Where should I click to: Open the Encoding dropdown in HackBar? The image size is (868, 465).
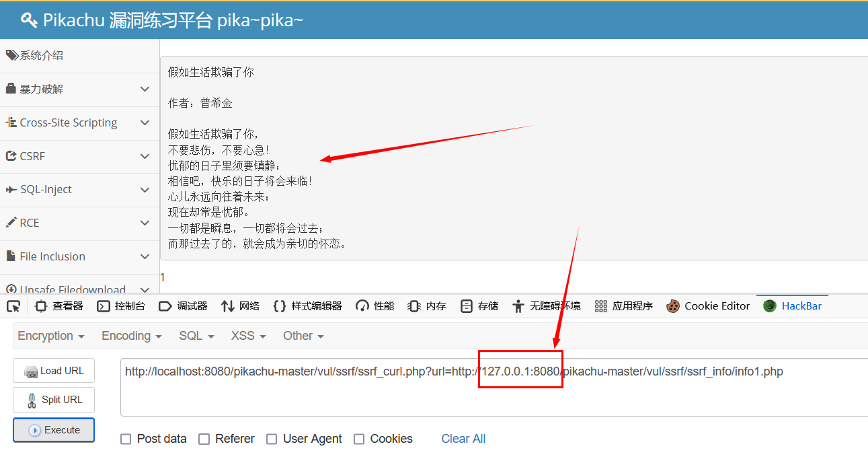click(x=132, y=335)
